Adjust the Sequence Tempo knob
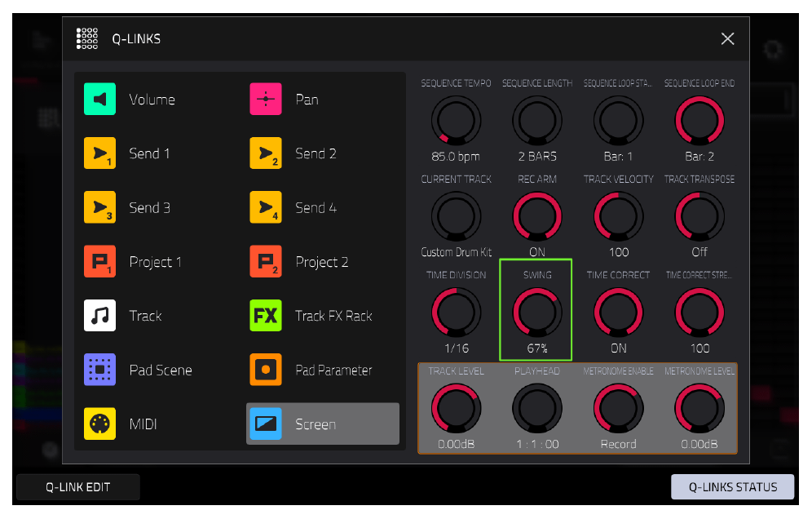This screenshot has width=812, height=519. tap(457, 121)
